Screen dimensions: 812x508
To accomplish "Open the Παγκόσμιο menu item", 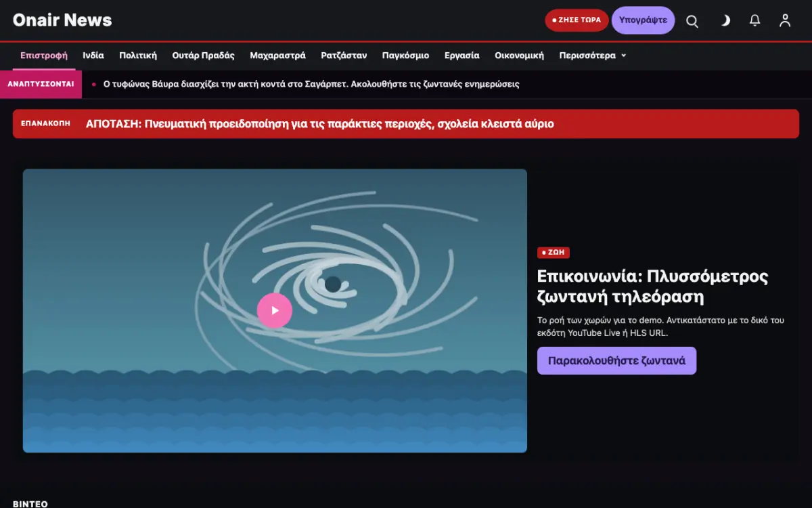I will click(405, 56).
